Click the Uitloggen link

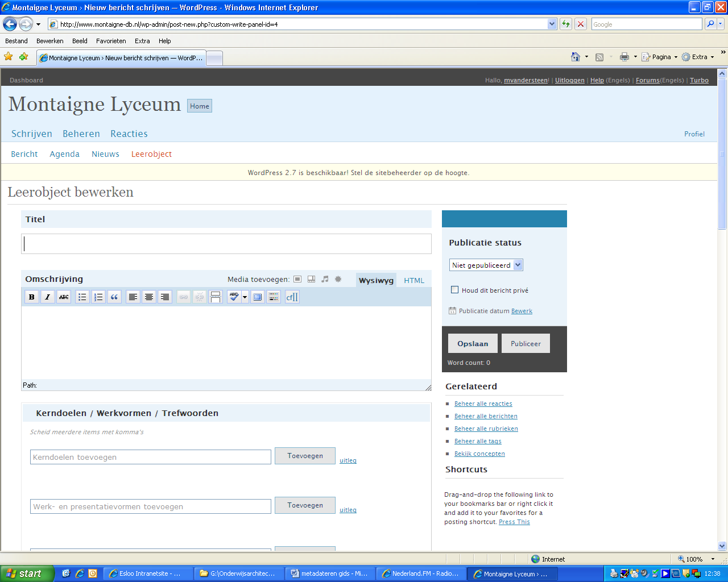pyautogui.click(x=570, y=80)
